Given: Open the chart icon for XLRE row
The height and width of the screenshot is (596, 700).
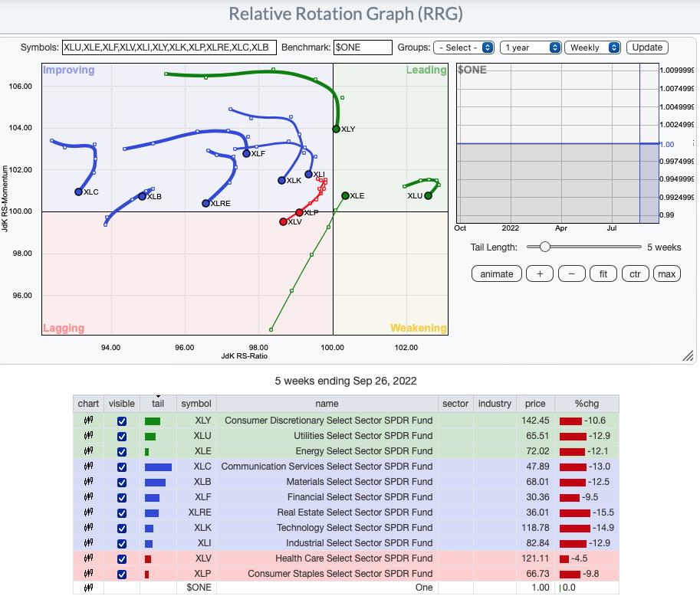Looking at the screenshot, I should pos(88,512).
